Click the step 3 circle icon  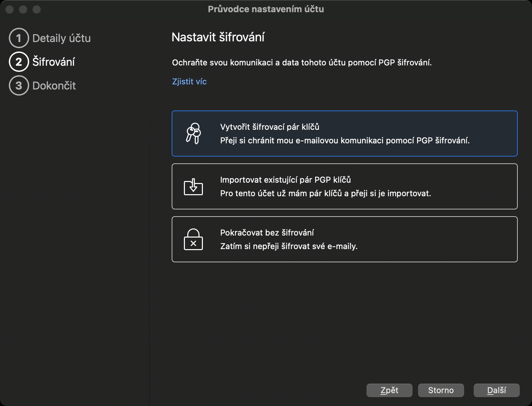[x=19, y=85]
